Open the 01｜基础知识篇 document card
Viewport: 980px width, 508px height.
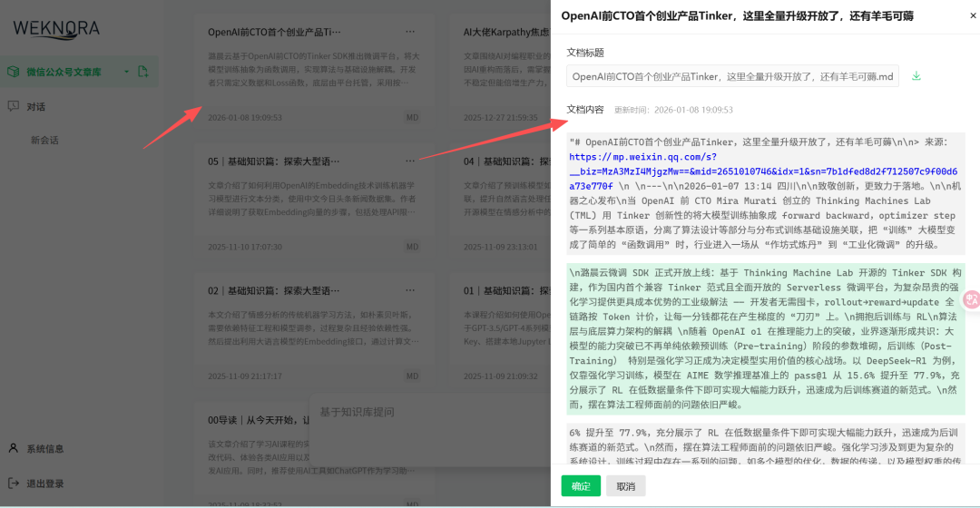pyautogui.click(x=500, y=332)
